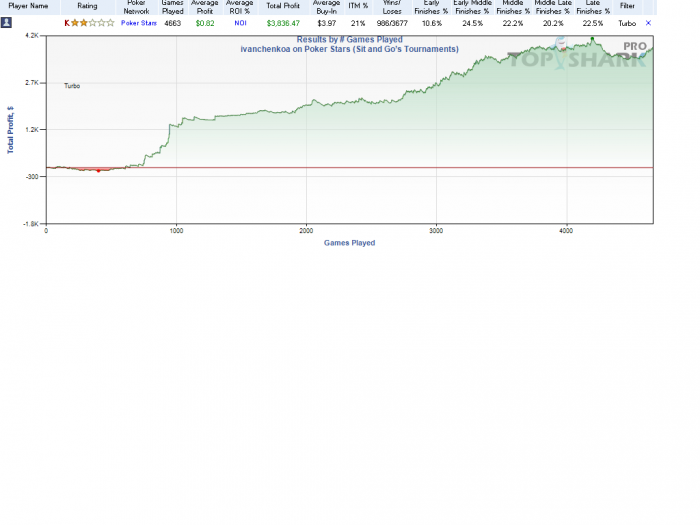Sort by Wins/Loses column header
This screenshot has height=525, width=700.
coord(392,7)
